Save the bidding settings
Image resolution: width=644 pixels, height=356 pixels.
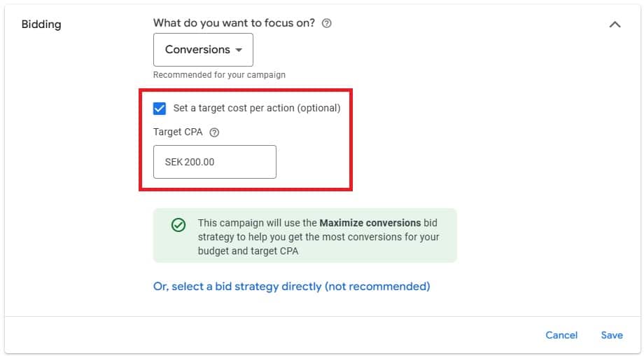tap(612, 335)
